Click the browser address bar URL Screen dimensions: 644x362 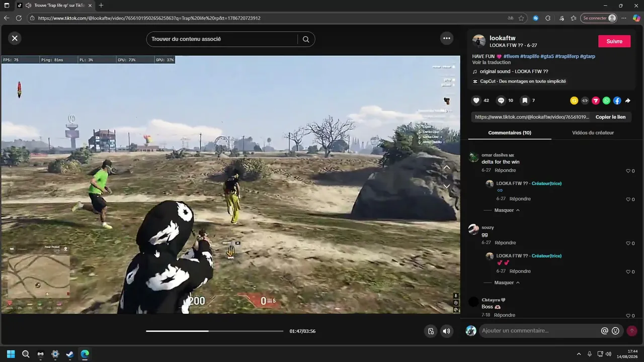[x=149, y=18]
